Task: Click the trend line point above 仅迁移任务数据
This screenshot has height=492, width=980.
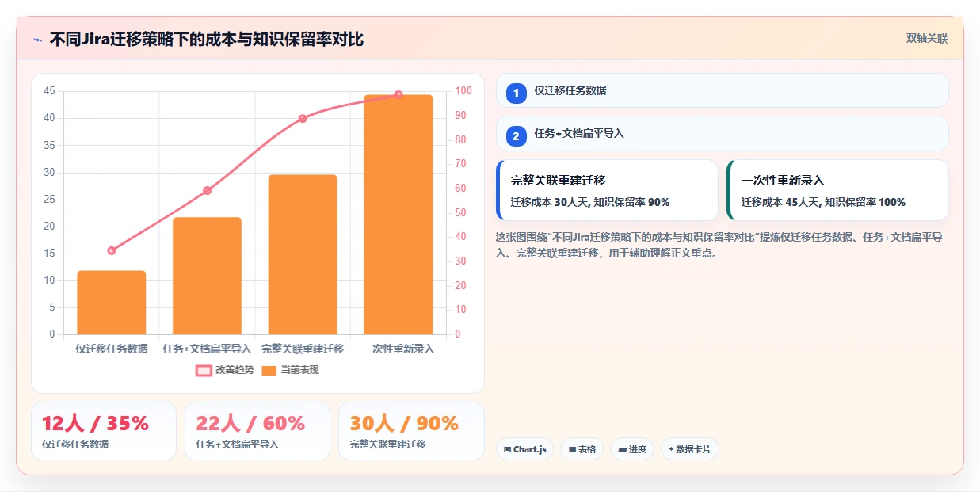Action: coord(112,250)
